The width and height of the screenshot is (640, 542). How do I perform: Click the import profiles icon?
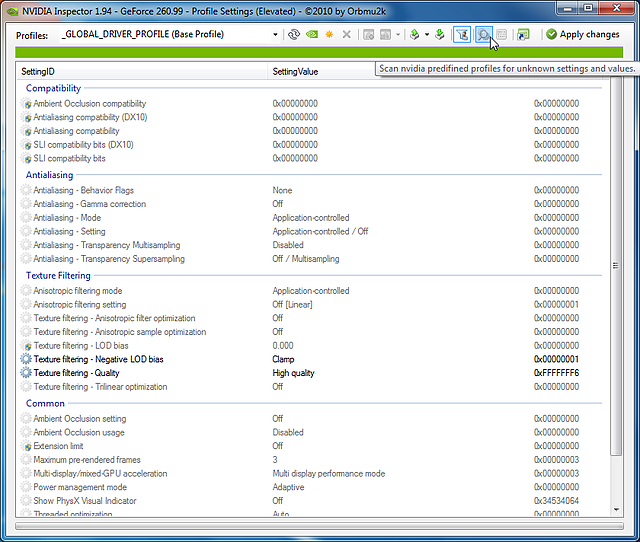coord(440,35)
